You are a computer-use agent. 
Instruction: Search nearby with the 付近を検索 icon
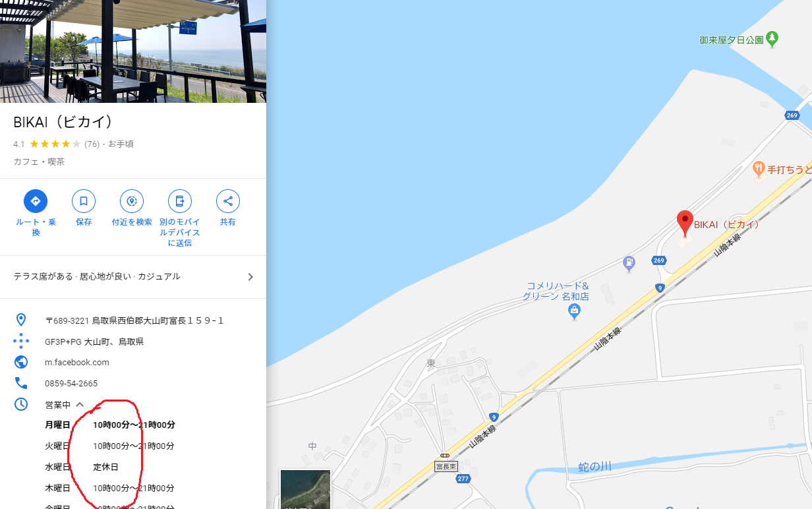coord(132,200)
